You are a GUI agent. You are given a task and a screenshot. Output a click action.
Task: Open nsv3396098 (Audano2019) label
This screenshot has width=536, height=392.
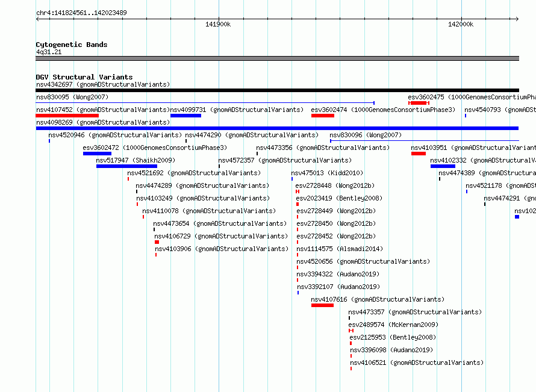[x=391, y=350]
